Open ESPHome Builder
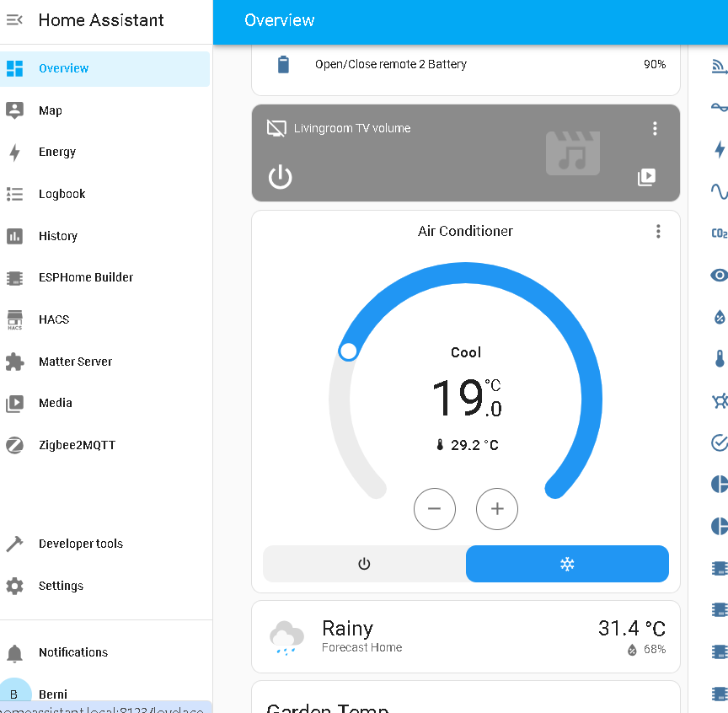This screenshot has width=728, height=713. coord(105,278)
